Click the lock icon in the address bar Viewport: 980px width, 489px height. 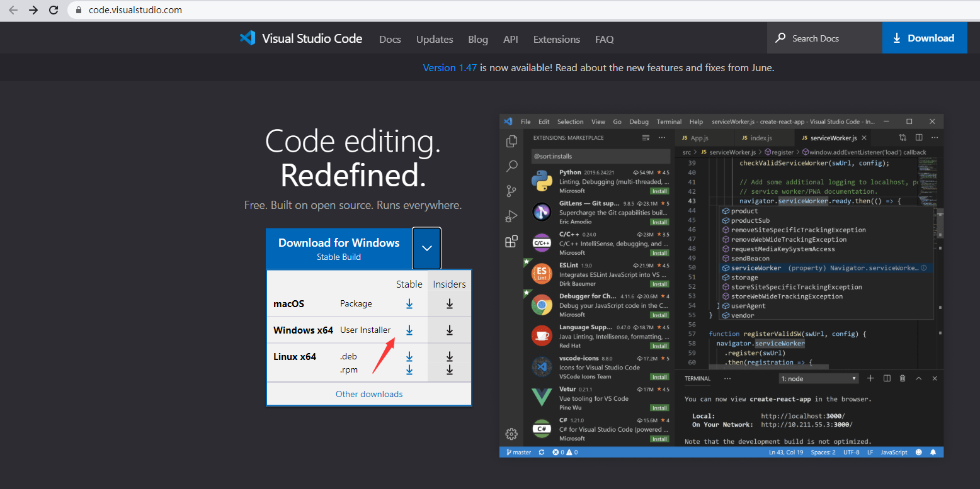click(79, 10)
